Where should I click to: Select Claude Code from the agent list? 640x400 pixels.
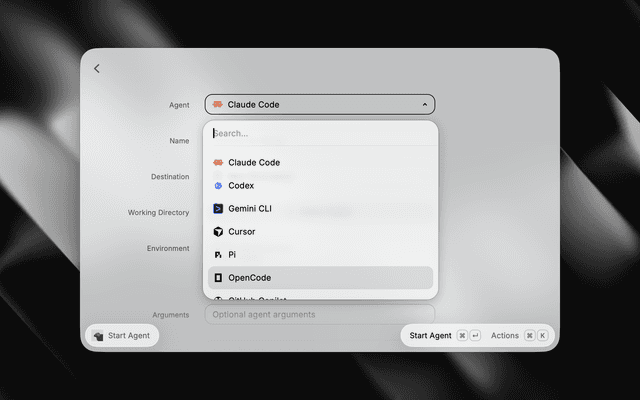tap(320, 162)
